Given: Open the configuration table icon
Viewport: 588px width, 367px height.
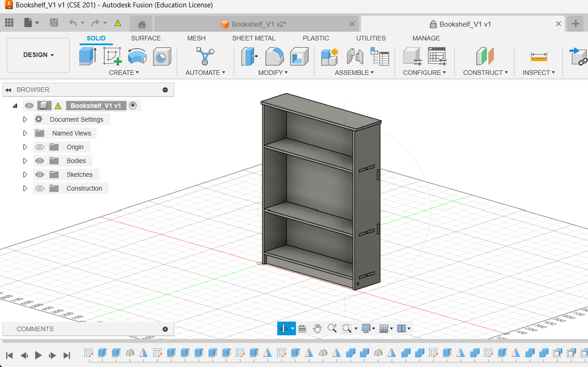Looking at the screenshot, I should (437, 56).
